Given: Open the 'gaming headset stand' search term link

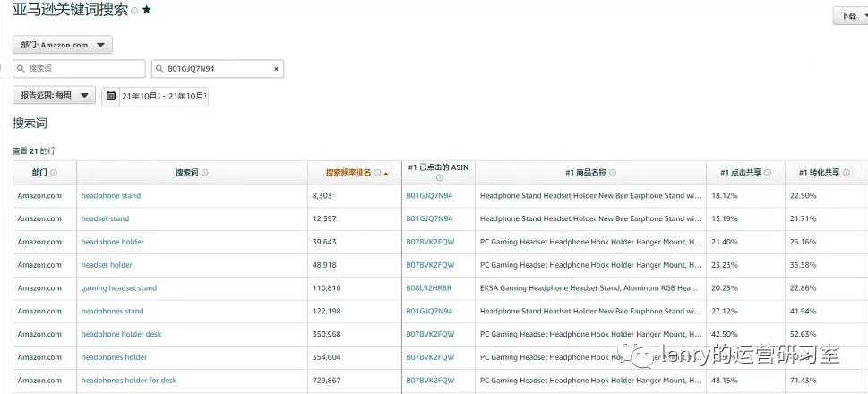Looking at the screenshot, I should click(x=119, y=288).
